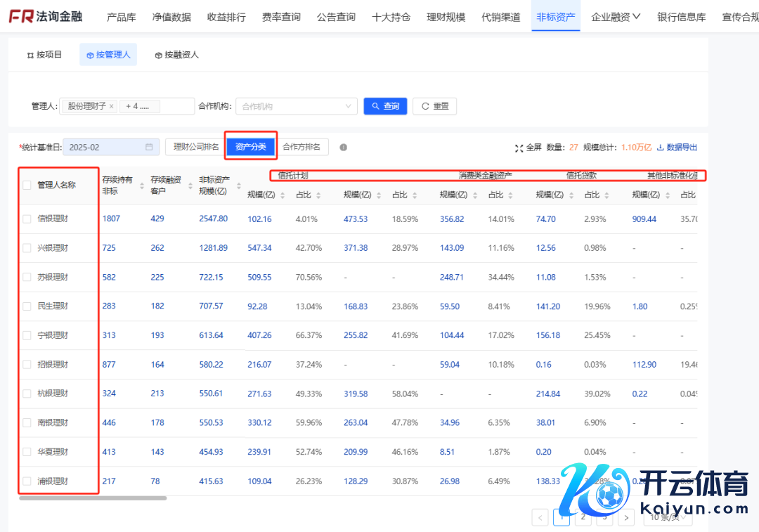The width and height of the screenshot is (759, 532).
Task: Sort by the 非标资产规模(亿) column arrows
Action: click(x=239, y=186)
